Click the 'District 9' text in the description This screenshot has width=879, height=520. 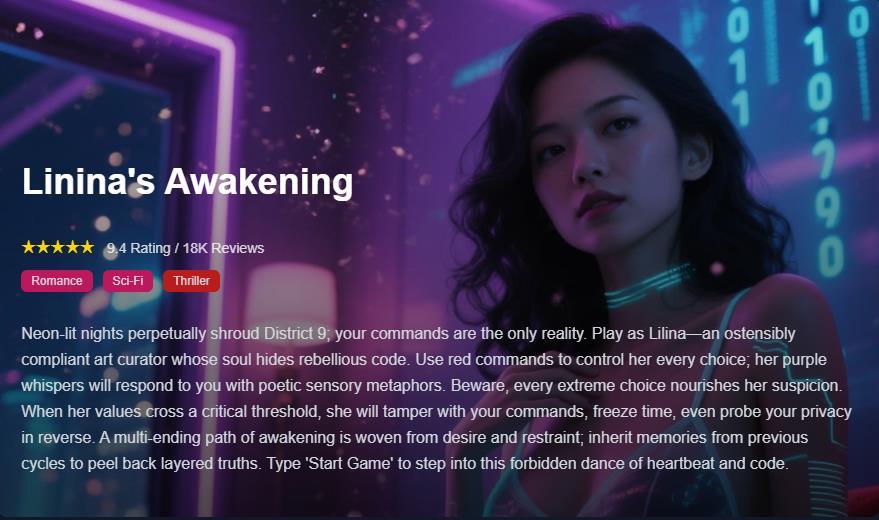(294, 334)
